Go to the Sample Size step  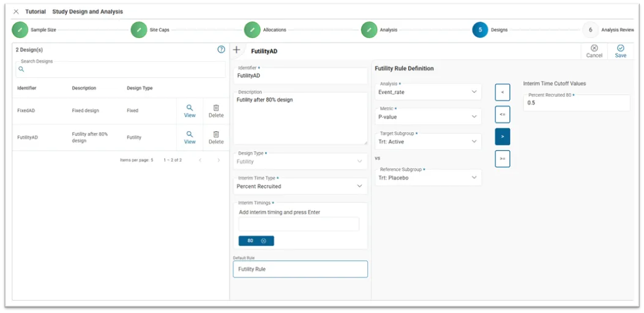pos(20,30)
